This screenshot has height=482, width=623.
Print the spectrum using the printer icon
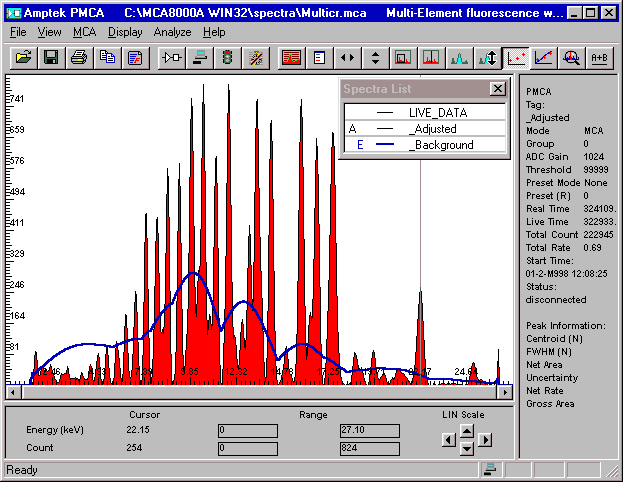[79, 58]
